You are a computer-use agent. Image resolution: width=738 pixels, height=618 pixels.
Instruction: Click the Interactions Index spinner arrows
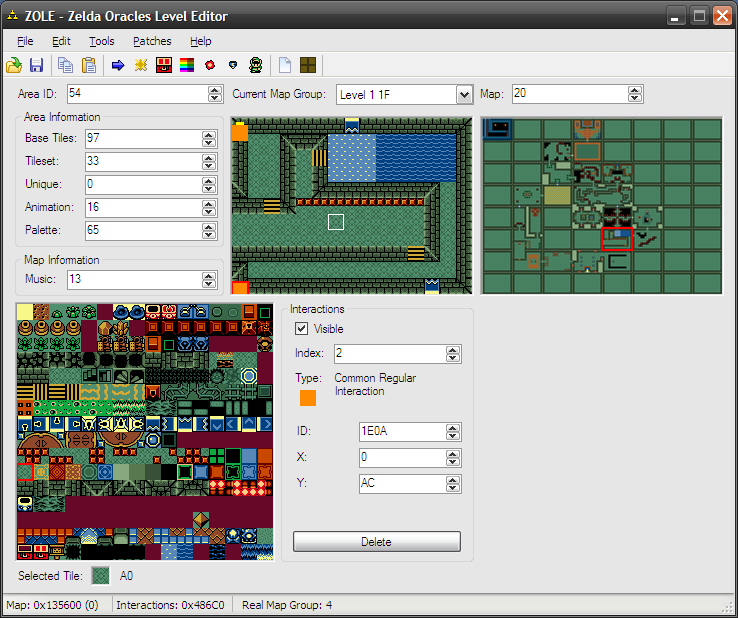coord(454,354)
